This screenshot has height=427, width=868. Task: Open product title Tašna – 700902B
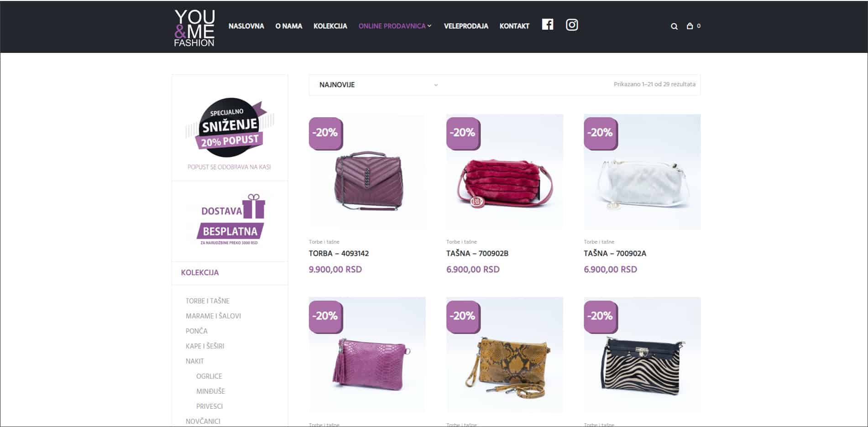(477, 253)
